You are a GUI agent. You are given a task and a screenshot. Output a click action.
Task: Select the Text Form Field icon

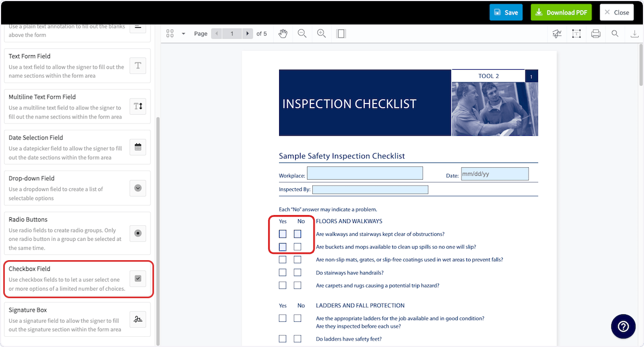(x=138, y=65)
